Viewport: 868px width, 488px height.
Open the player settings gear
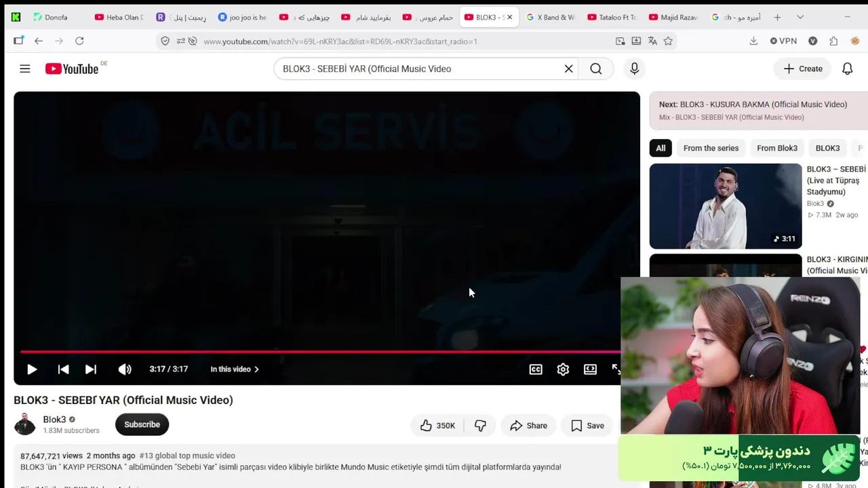pos(563,369)
